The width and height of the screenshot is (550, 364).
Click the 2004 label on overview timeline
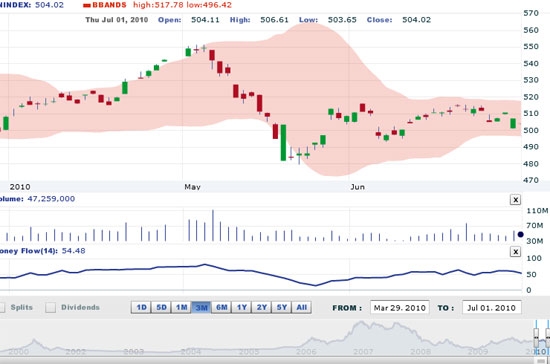[190, 351]
